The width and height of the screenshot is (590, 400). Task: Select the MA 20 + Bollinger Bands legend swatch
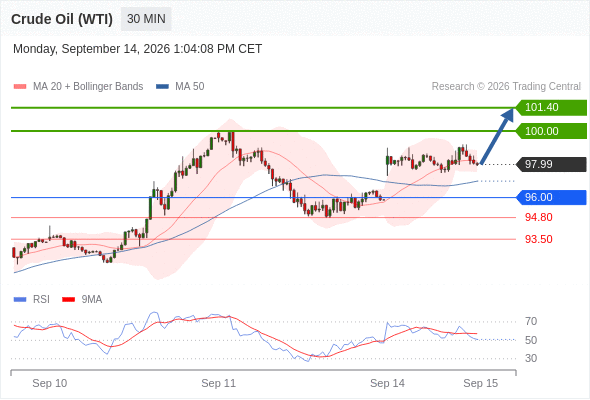click(20, 87)
